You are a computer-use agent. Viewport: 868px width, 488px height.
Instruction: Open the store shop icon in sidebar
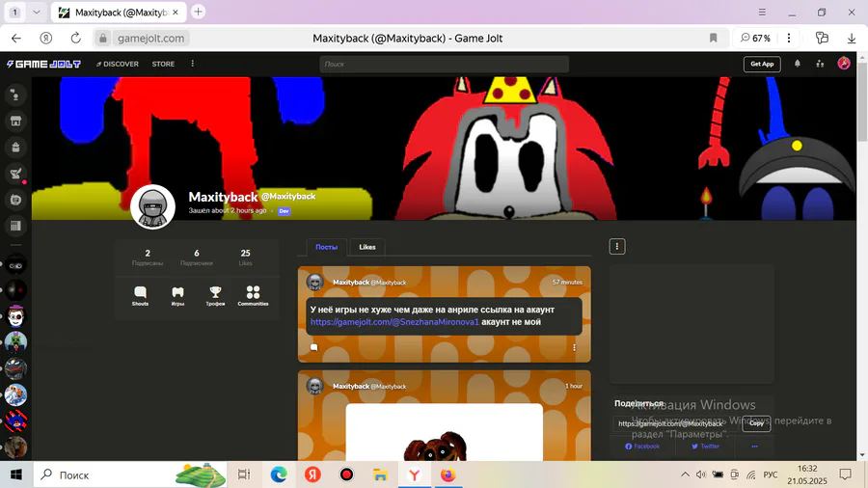point(15,122)
